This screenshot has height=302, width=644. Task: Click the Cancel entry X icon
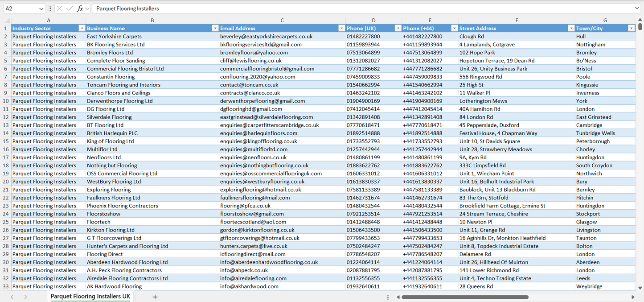pyautogui.click(x=60, y=8)
